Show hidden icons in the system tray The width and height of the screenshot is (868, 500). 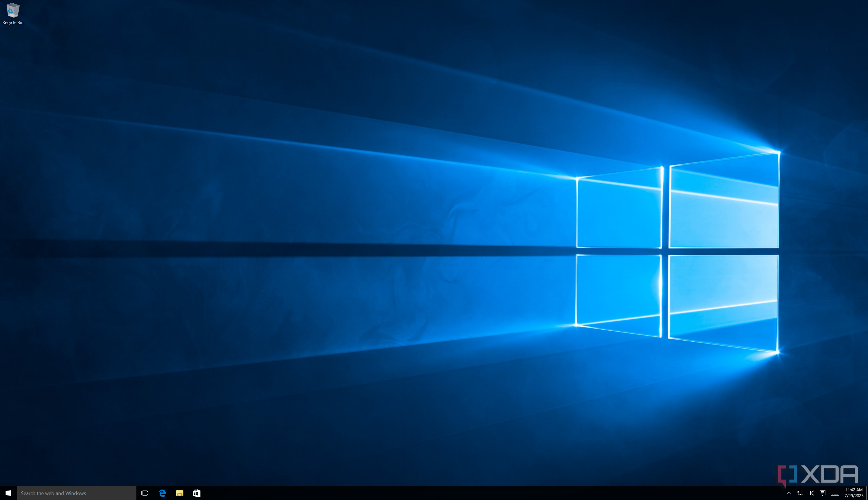(x=789, y=493)
